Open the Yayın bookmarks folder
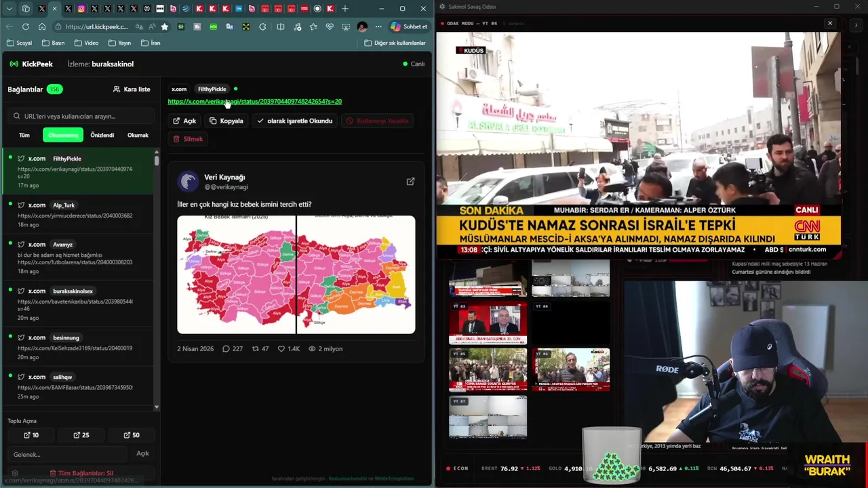This screenshot has width=868, height=488. (119, 43)
